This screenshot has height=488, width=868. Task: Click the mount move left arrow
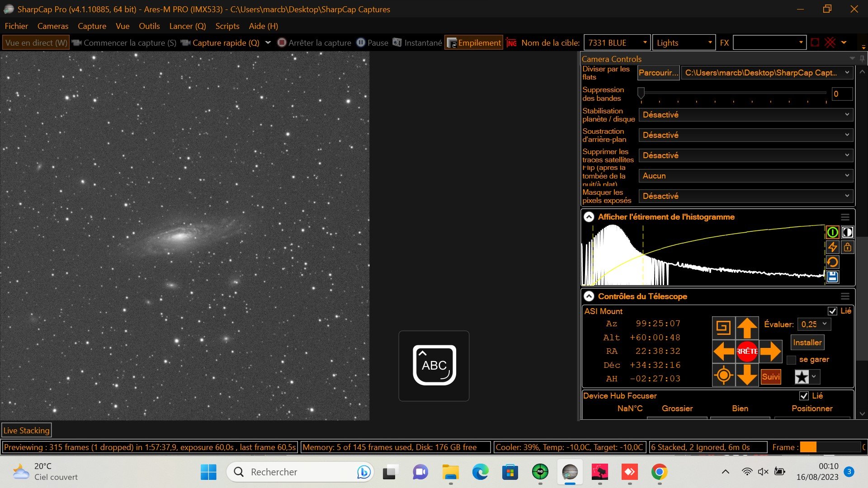tap(724, 352)
